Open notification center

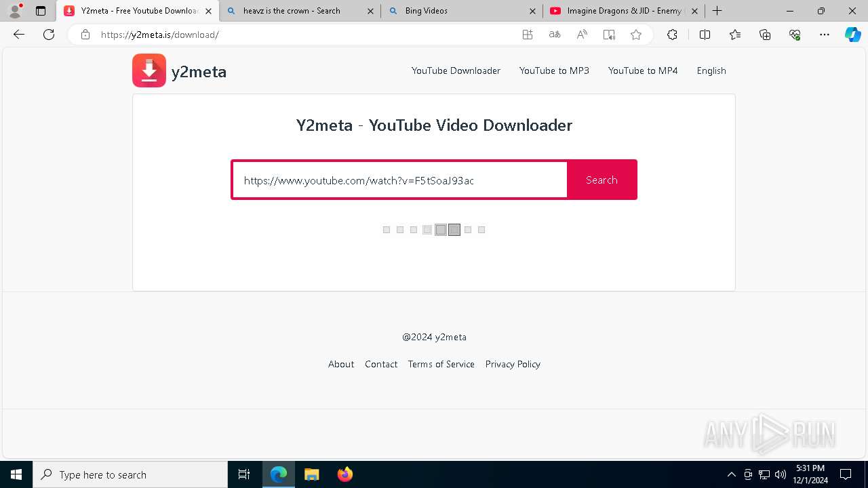846,474
